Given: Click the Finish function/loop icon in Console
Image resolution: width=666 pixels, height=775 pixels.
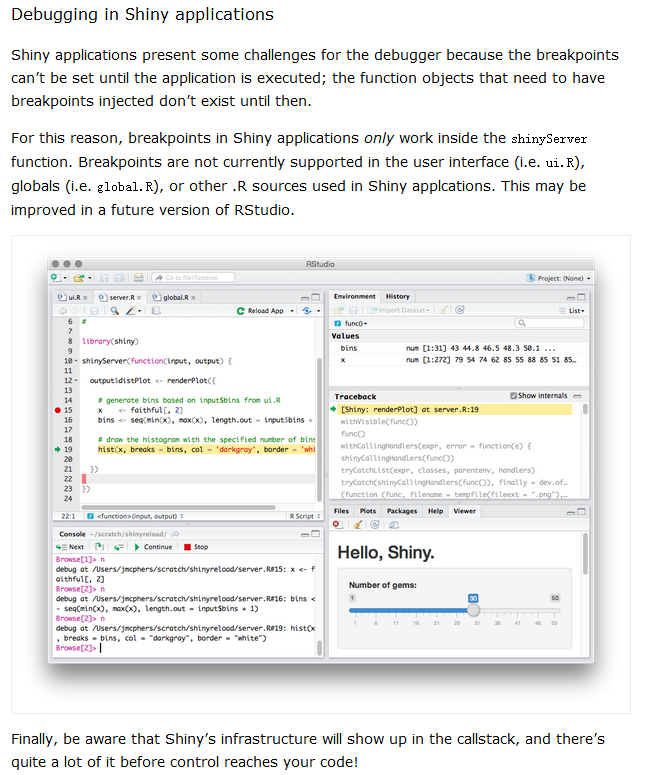Looking at the screenshot, I should [119, 547].
